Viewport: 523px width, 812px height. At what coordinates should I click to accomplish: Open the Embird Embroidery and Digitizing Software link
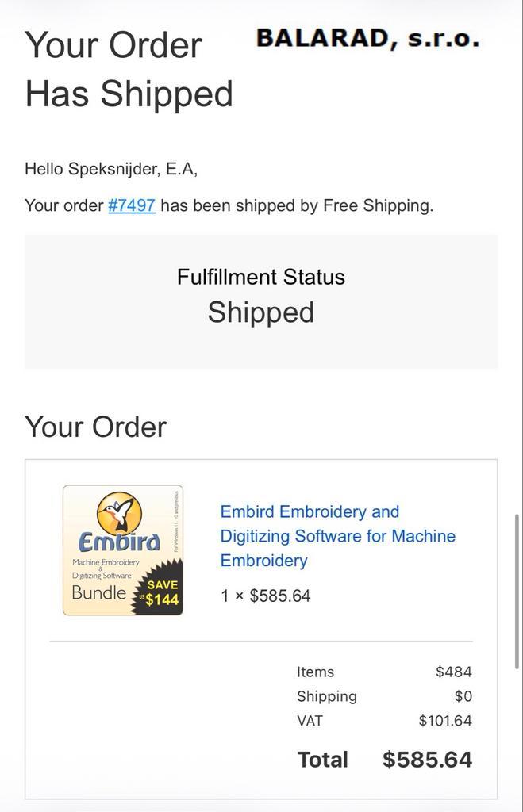pos(337,536)
